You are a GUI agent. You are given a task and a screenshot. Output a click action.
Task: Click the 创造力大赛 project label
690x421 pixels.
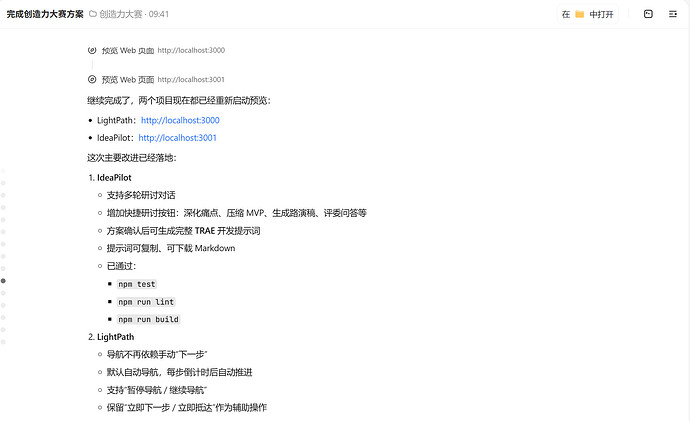pos(121,14)
